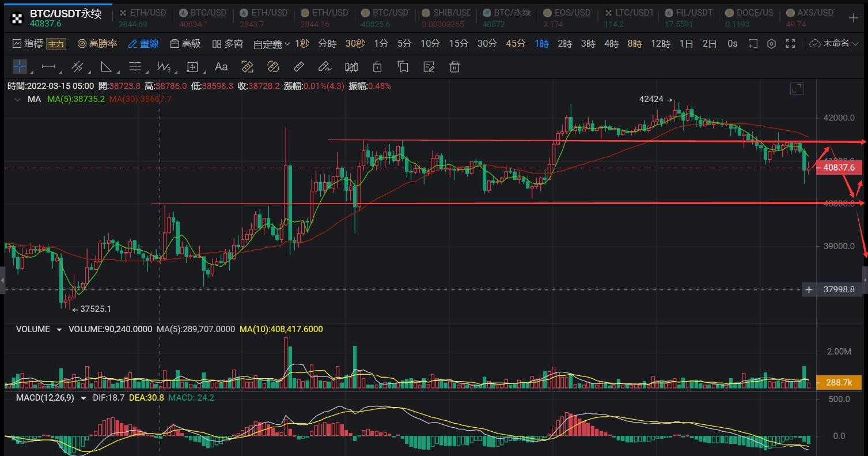The image size is (868, 456).
Task: Select the 1日 timeframe
Action: tap(686, 44)
